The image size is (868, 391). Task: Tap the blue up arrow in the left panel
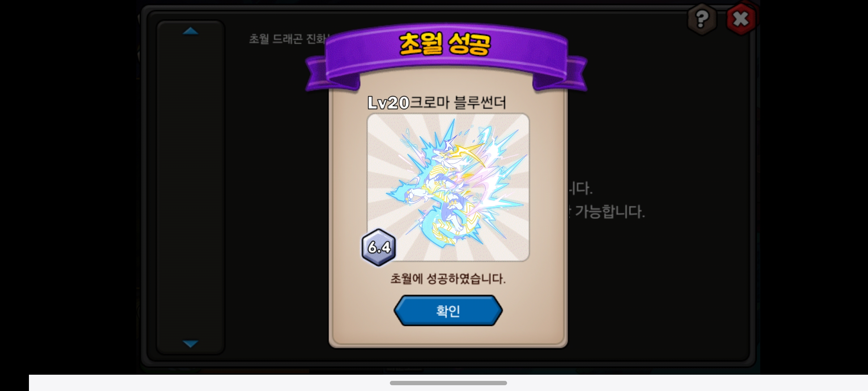pyautogui.click(x=190, y=31)
